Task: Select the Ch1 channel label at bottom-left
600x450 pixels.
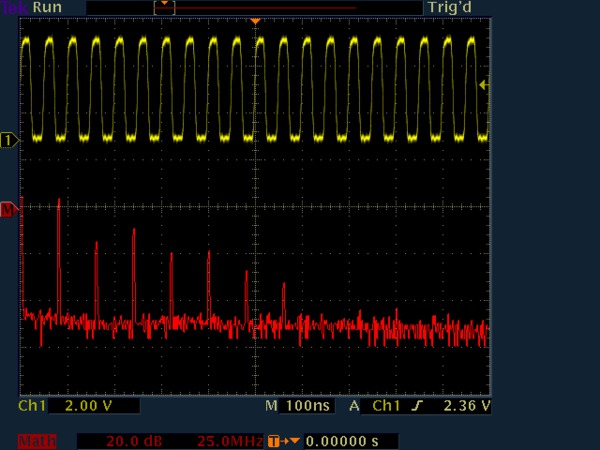Action: pyautogui.click(x=33, y=407)
